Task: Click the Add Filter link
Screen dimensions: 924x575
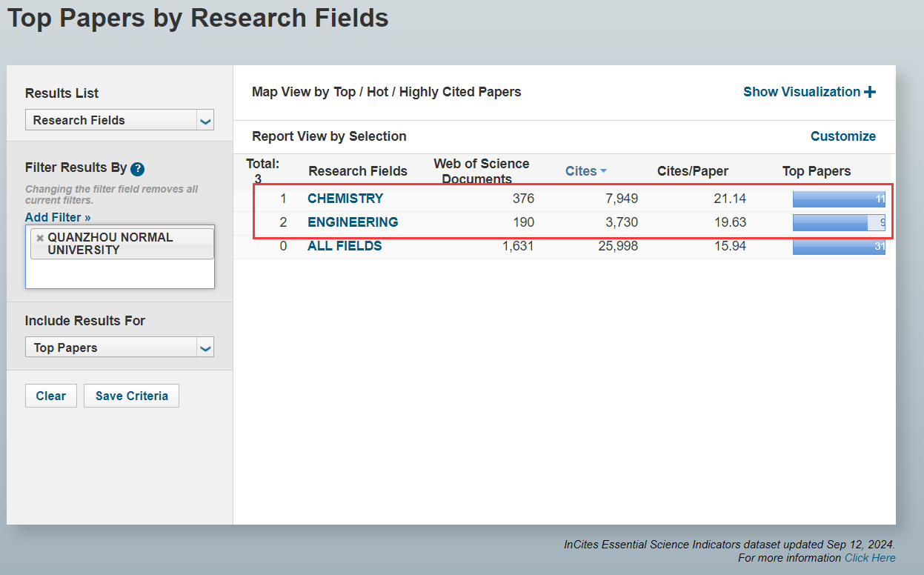Action: click(58, 217)
